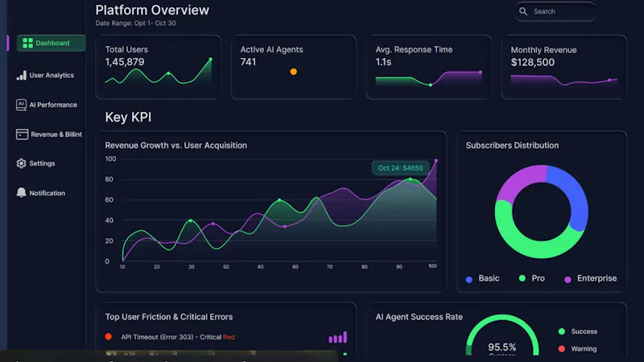Click the User Analytics bar chart icon
This screenshot has width=644, height=362.
point(22,76)
